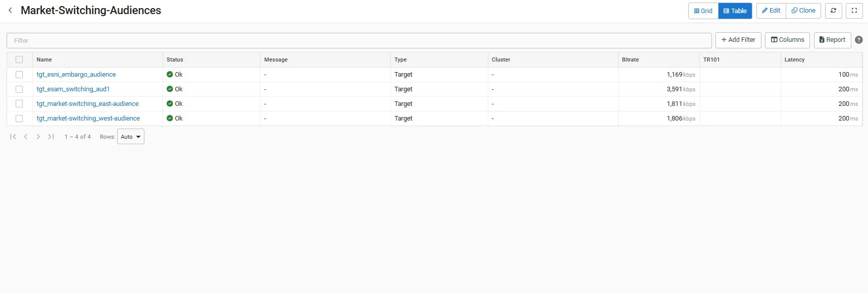Select checkbox for tgt_market-switching_west-audience
This screenshot has width=868, height=293.
tap(19, 119)
